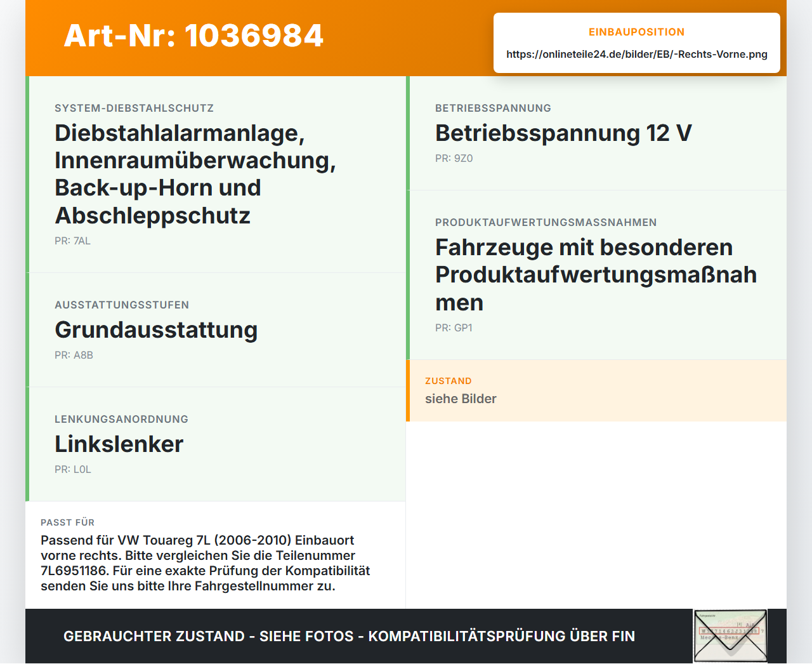Click the GEBRAUCHTER ZUSTAND footer banner text

tap(349, 636)
